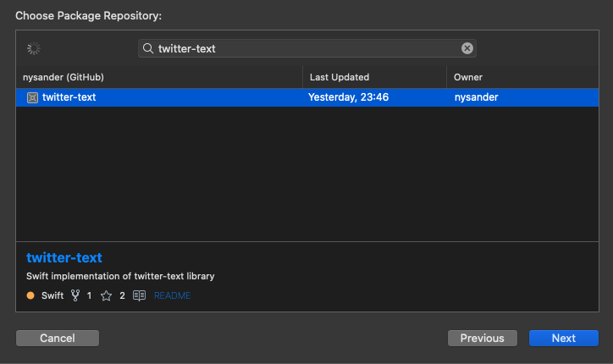This screenshot has width=613, height=364.
Task: Click the star count icon
Action: tap(106, 295)
